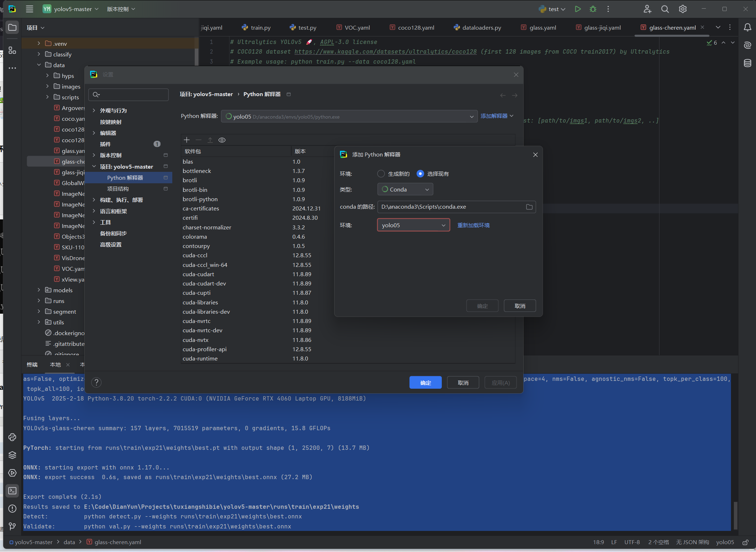Click the green Run button
Image resolution: width=756 pixels, height=552 pixels.
[x=578, y=9]
